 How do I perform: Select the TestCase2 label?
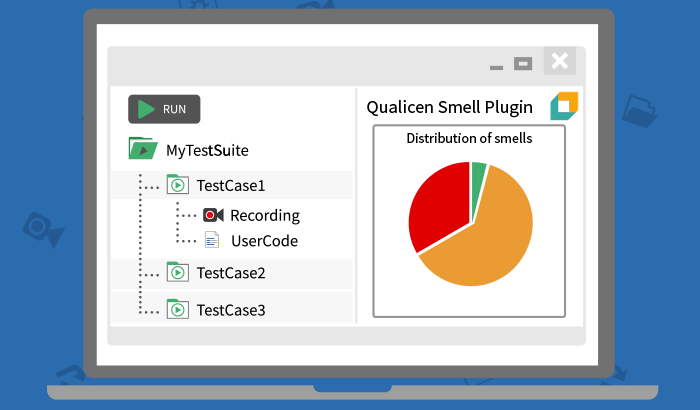coord(231,273)
